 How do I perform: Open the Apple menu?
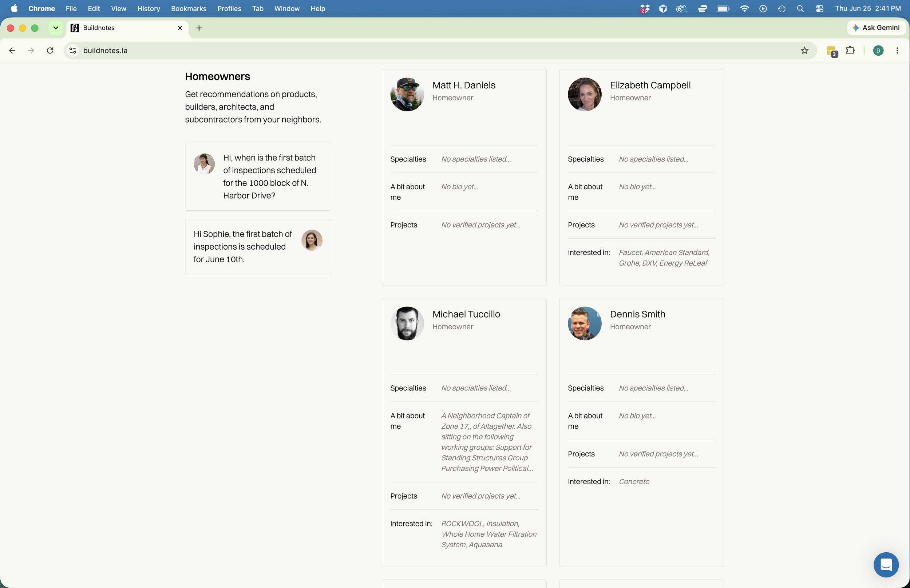14,8
